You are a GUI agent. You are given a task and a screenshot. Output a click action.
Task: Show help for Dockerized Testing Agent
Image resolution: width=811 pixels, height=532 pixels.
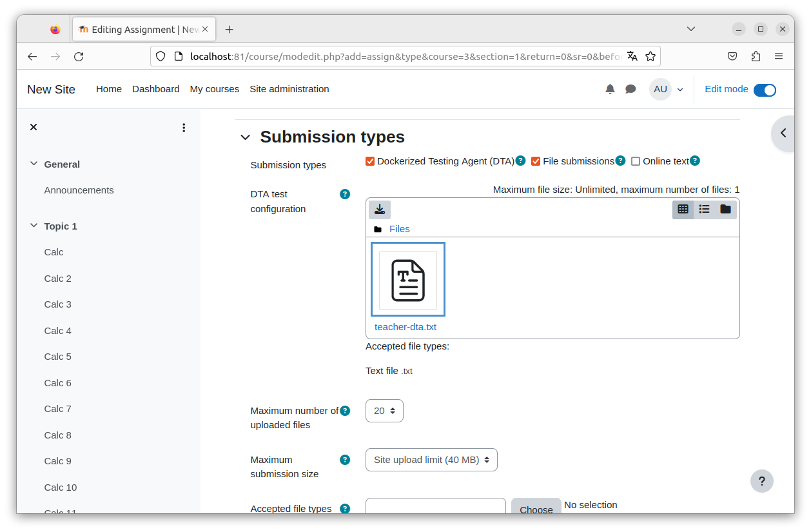click(520, 161)
